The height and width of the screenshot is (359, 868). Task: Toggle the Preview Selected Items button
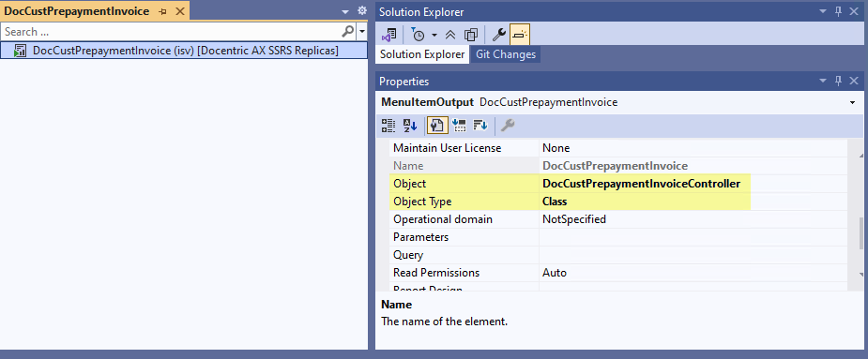point(520,35)
